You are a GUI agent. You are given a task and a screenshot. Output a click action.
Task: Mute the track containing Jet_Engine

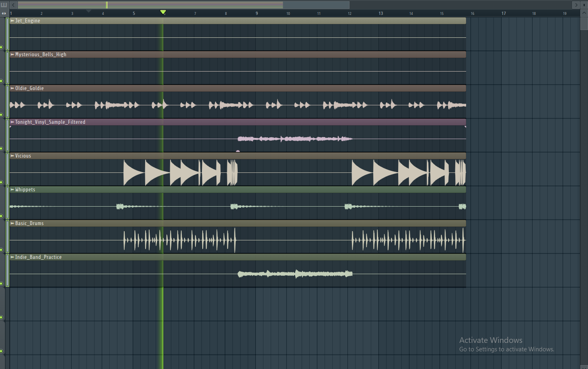pos(1,47)
